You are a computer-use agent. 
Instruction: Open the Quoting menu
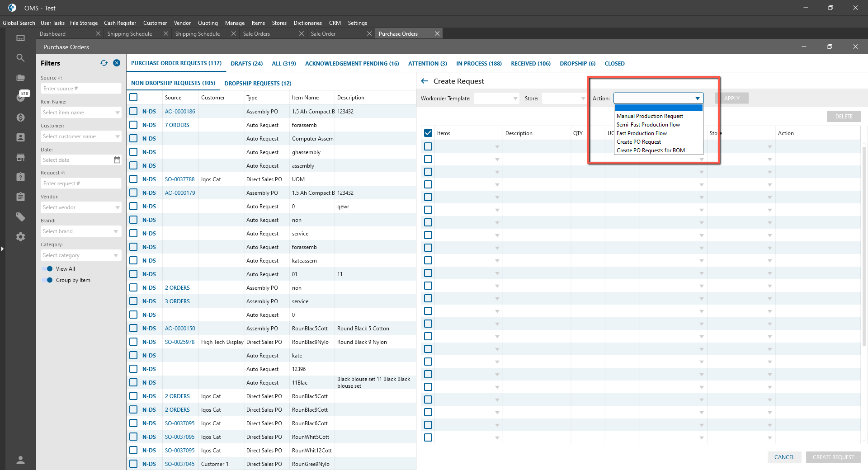tap(208, 23)
